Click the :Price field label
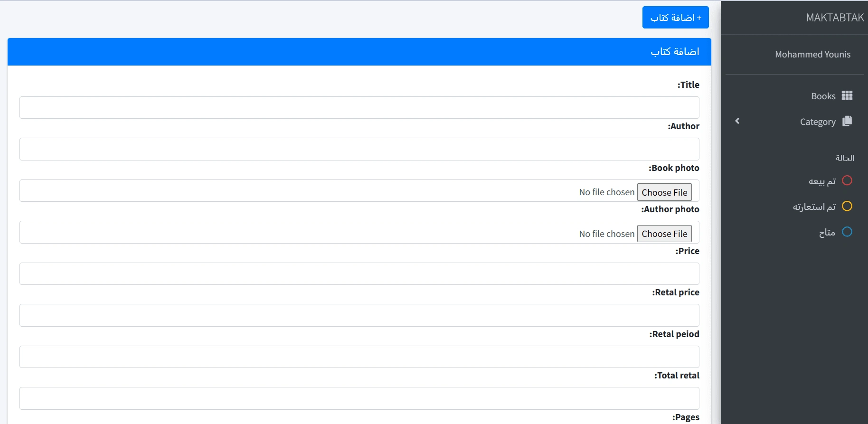This screenshot has height=424, width=868. point(687,251)
